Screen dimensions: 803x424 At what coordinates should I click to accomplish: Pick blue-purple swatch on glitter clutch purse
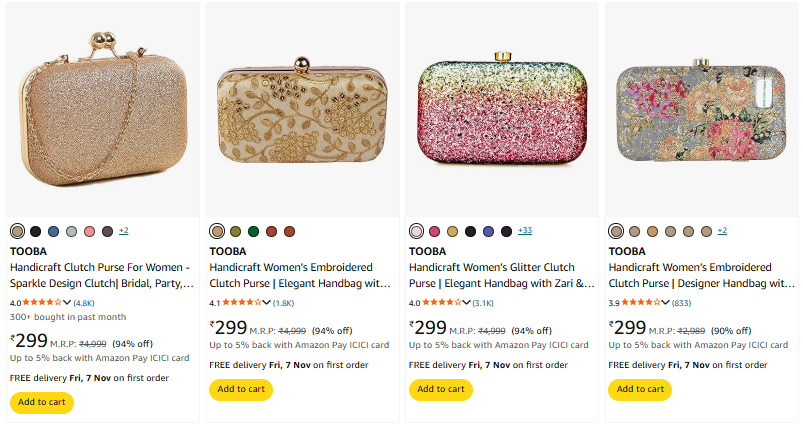point(488,231)
